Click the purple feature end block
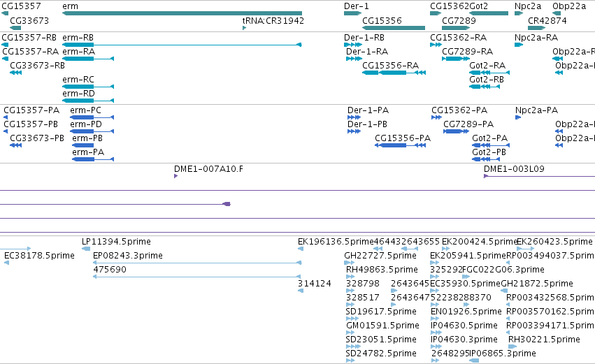Image resolution: width=595 pixels, height=364 pixels. pos(227,204)
